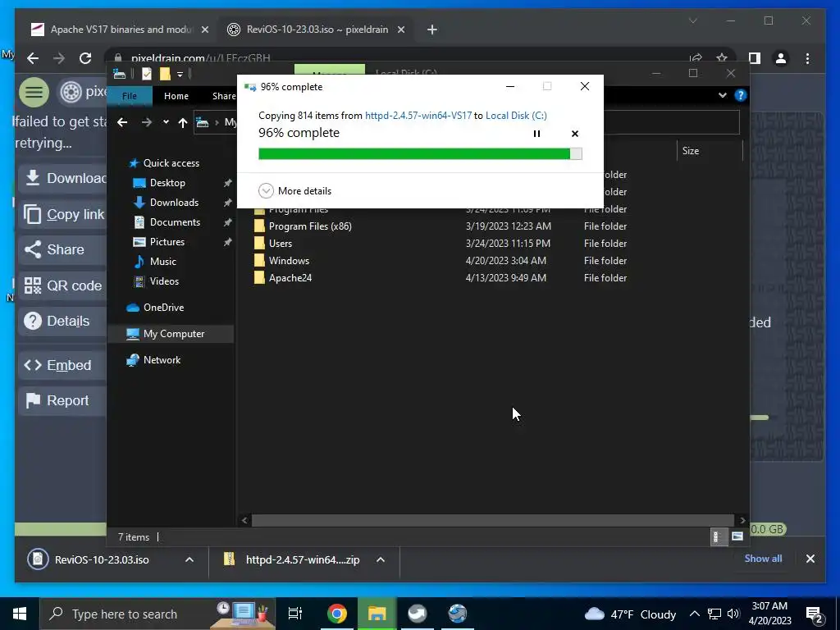The width and height of the screenshot is (840, 630).
Task: Go forward in File Explorer
Action: point(146,123)
